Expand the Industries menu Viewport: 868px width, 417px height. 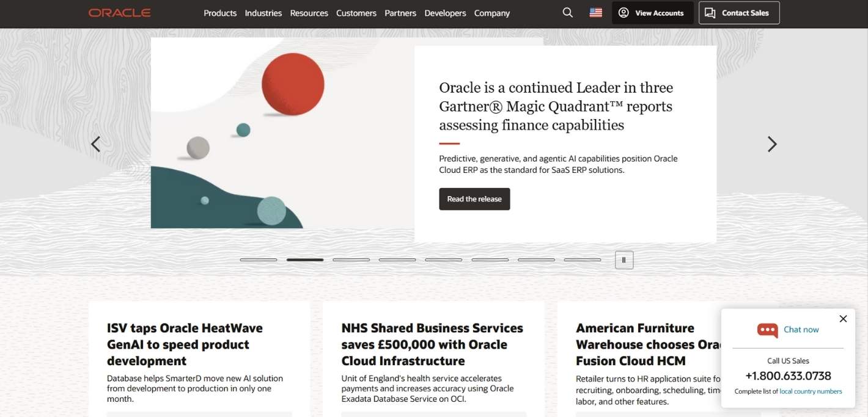click(263, 12)
